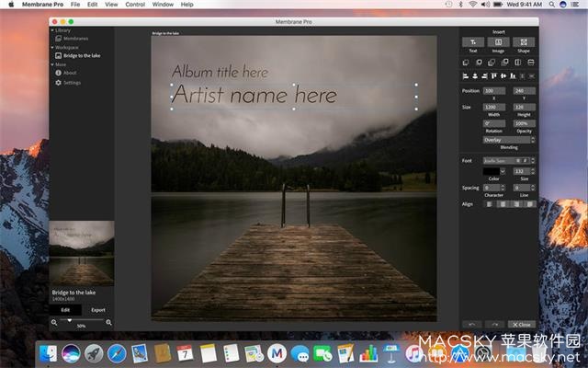Click the black text Color swatch
The image size is (588, 368).
(x=492, y=171)
